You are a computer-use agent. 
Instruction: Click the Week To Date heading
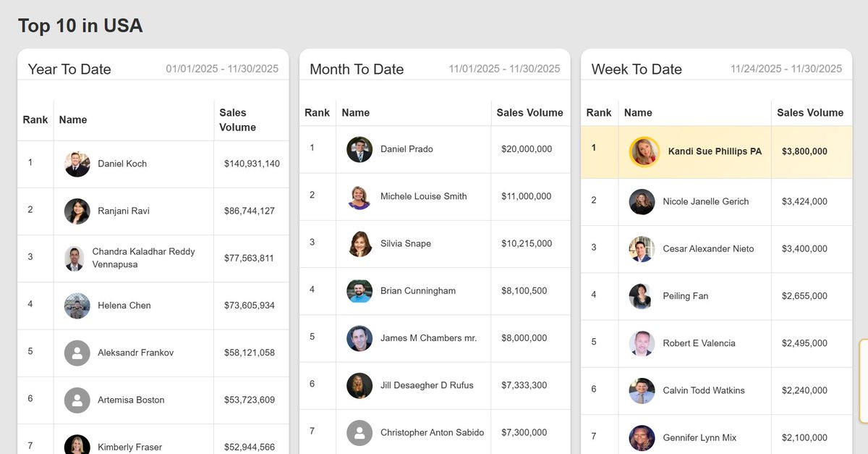(x=637, y=70)
